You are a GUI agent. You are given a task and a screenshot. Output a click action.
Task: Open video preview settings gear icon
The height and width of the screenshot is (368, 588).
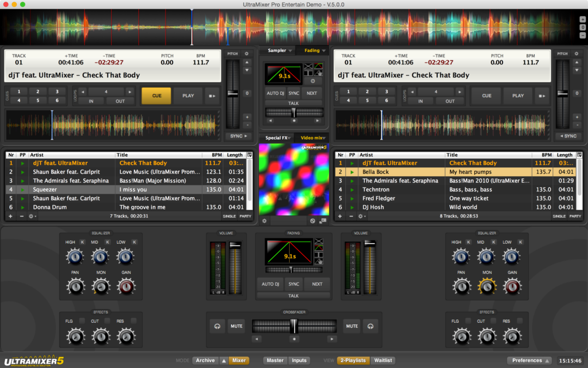click(265, 221)
